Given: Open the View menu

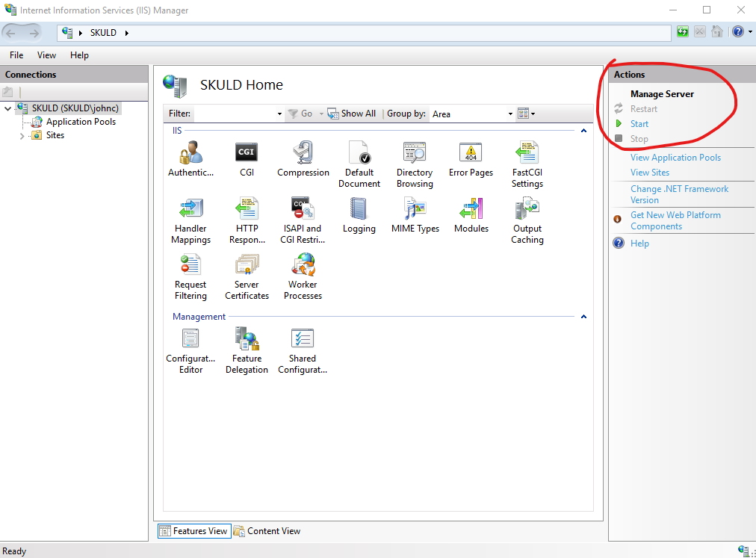Looking at the screenshot, I should click(x=46, y=55).
